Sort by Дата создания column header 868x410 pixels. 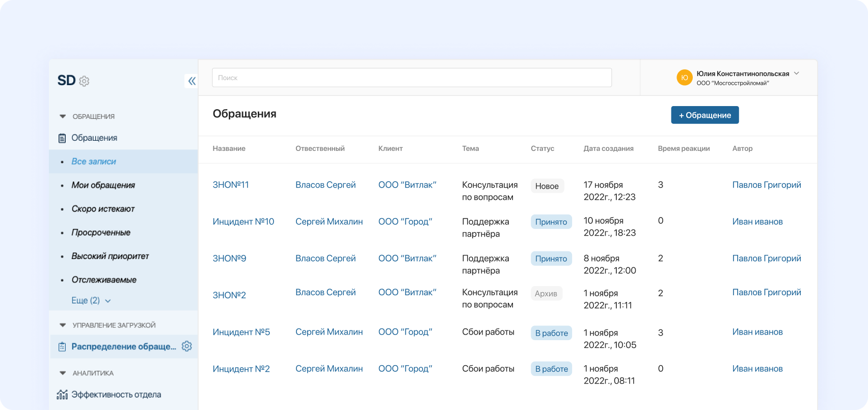pyautogui.click(x=608, y=148)
